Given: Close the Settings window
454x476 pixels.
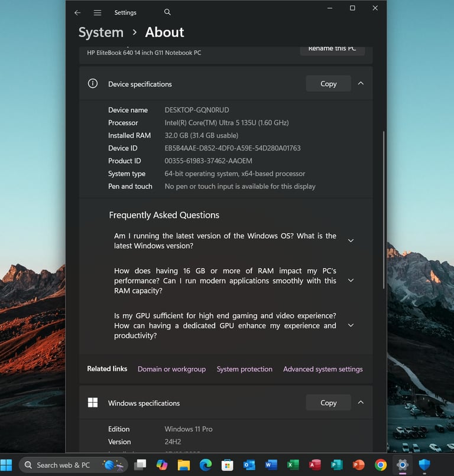Looking at the screenshot, I should [375, 8].
